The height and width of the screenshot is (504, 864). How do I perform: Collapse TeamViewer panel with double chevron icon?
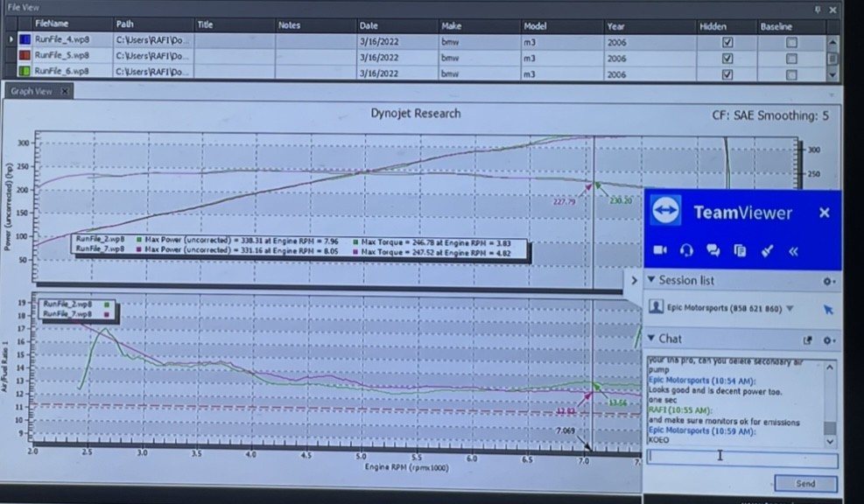(x=793, y=250)
